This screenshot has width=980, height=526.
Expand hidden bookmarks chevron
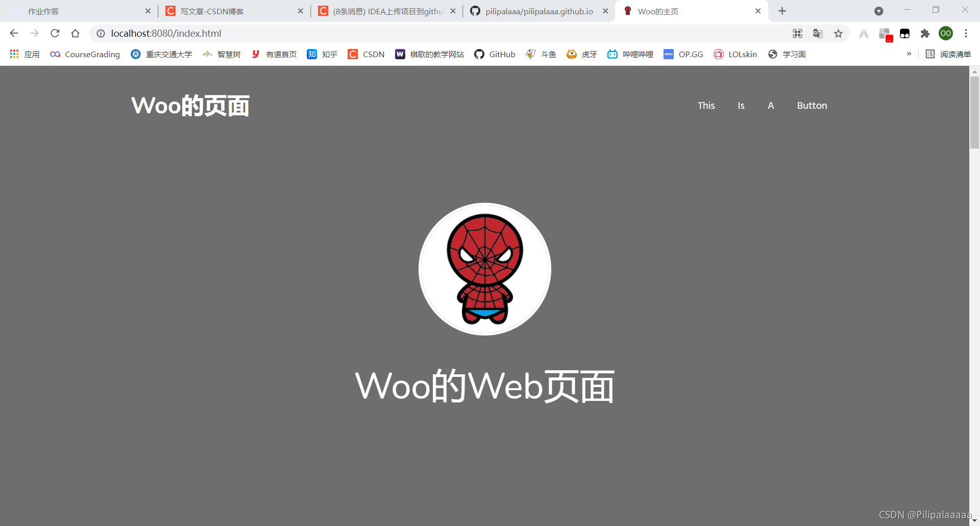click(909, 54)
